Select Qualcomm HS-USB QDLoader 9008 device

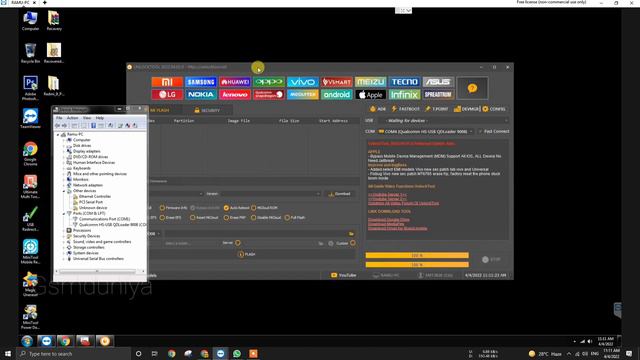[110, 224]
